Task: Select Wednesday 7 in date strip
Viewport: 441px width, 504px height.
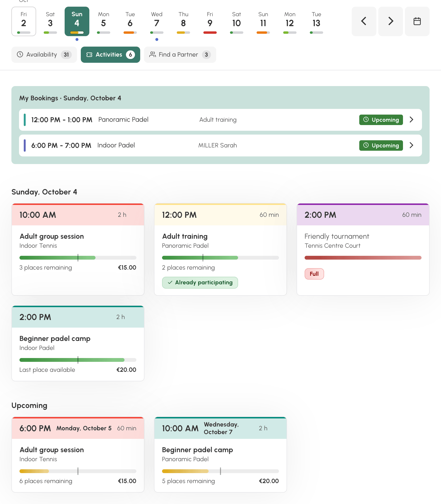Action: 157,21
